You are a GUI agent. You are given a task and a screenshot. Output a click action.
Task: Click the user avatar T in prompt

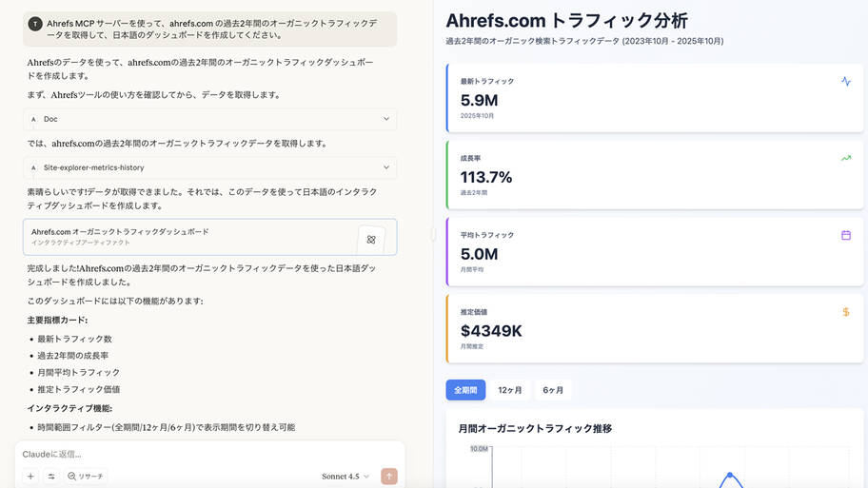point(35,24)
